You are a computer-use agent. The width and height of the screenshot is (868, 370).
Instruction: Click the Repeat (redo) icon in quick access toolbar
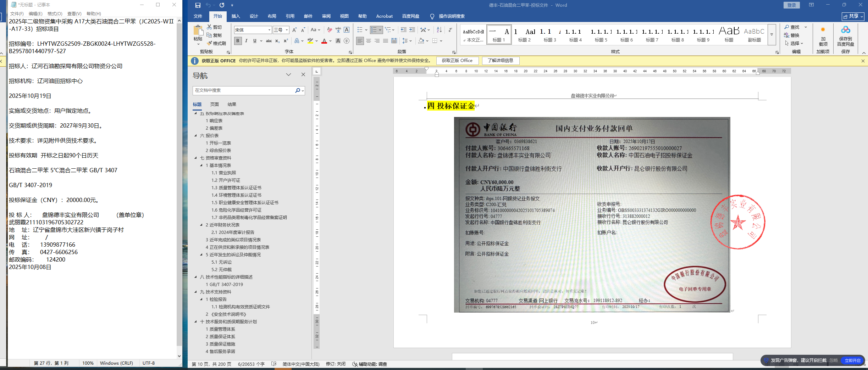click(x=222, y=5)
